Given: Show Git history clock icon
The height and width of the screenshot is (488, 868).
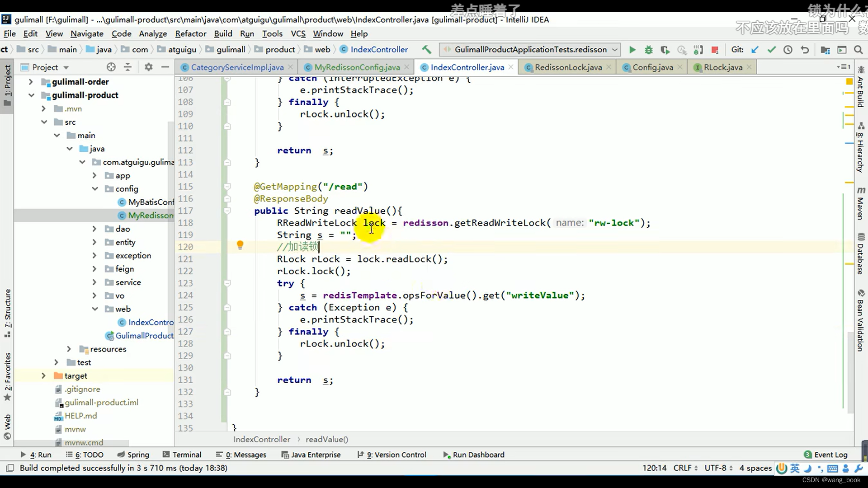Looking at the screenshot, I should [x=788, y=50].
